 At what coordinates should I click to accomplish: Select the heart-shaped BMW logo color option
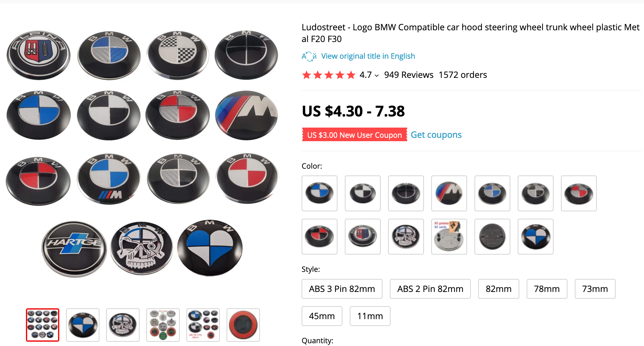535,237
